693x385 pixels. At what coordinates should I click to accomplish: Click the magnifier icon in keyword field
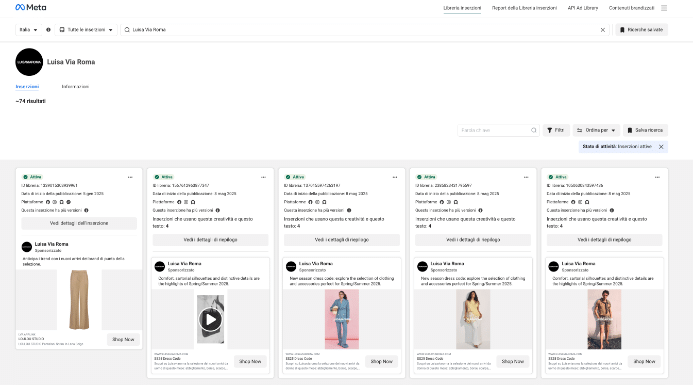coord(533,130)
